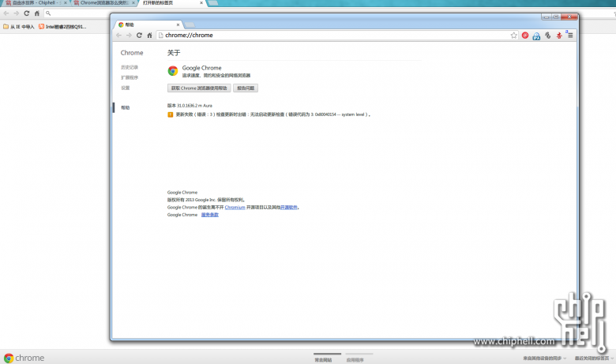The height and width of the screenshot is (364, 616).
Task: Open the 开源软件 link
Action: pyautogui.click(x=289, y=208)
